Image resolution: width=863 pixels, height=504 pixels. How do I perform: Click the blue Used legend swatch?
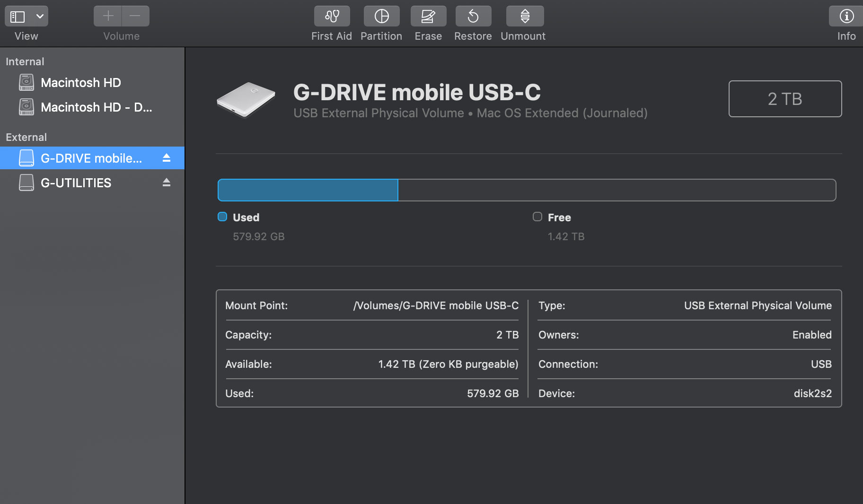click(222, 217)
